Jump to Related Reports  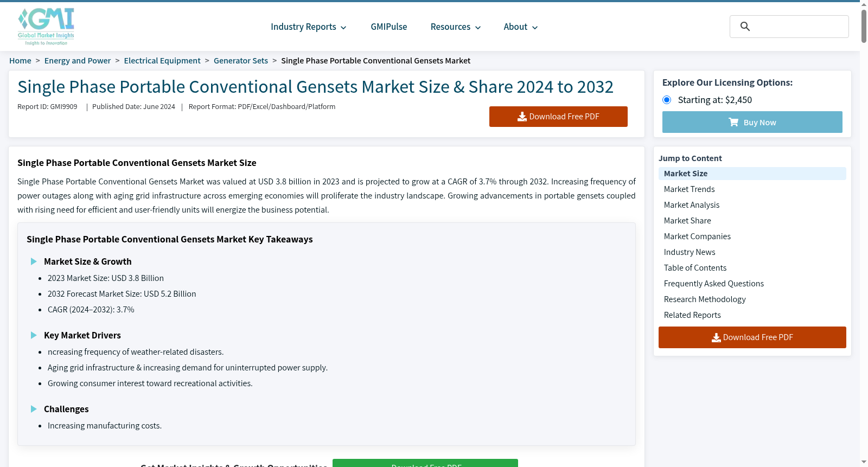(x=692, y=315)
